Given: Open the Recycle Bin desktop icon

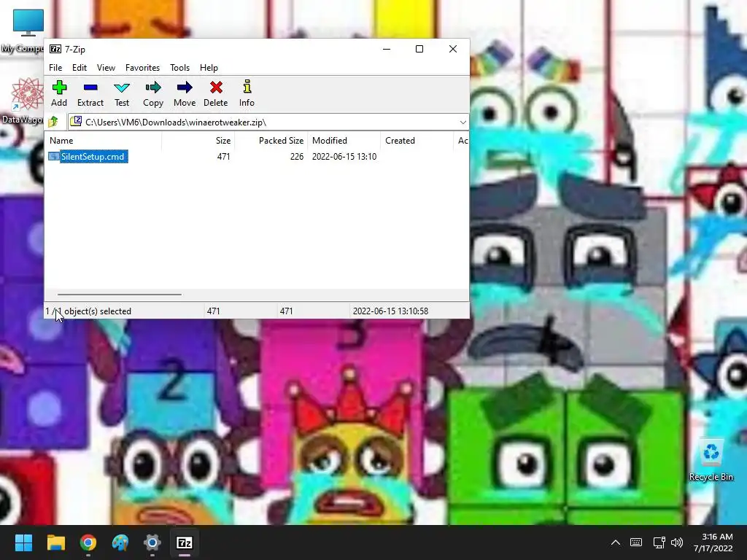Looking at the screenshot, I should (711, 460).
